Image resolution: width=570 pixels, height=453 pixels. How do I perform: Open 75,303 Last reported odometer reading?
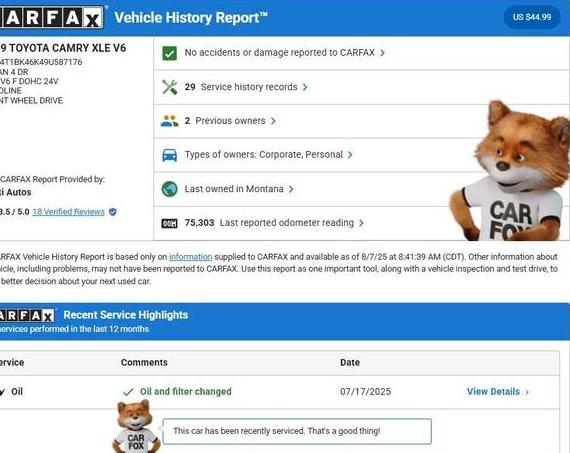pos(269,223)
